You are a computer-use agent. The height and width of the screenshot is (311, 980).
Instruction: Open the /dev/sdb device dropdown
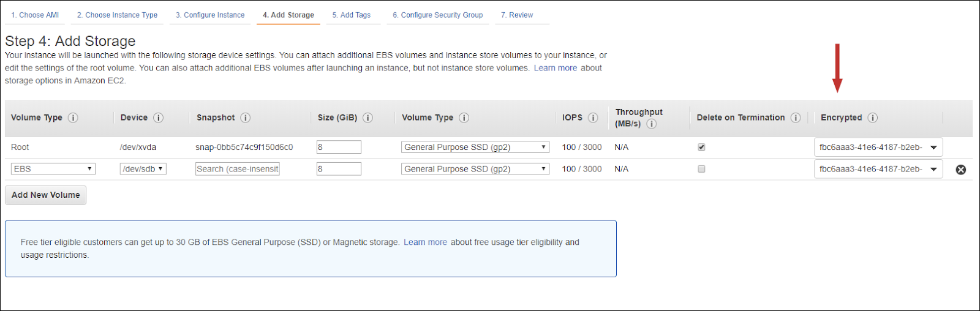coord(143,169)
